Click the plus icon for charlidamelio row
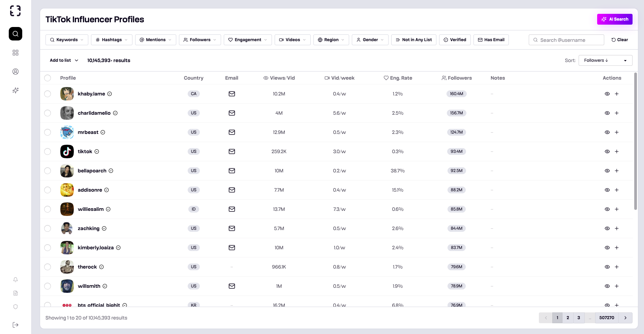 tap(616, 113)
